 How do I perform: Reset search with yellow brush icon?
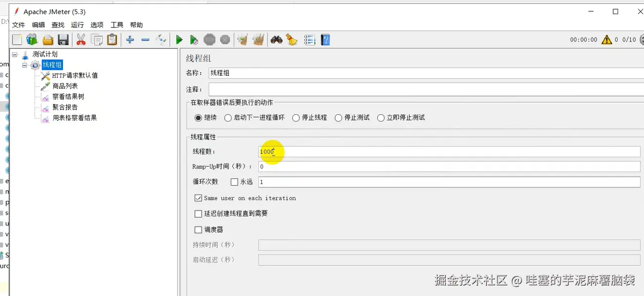click(292, 40)
